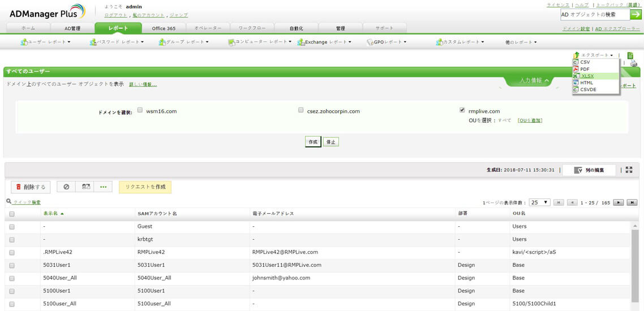Image resolution: width=644 pixels, height=311 pixels.
Task: Click the グループ レポート icon
Action: [162, 42]
